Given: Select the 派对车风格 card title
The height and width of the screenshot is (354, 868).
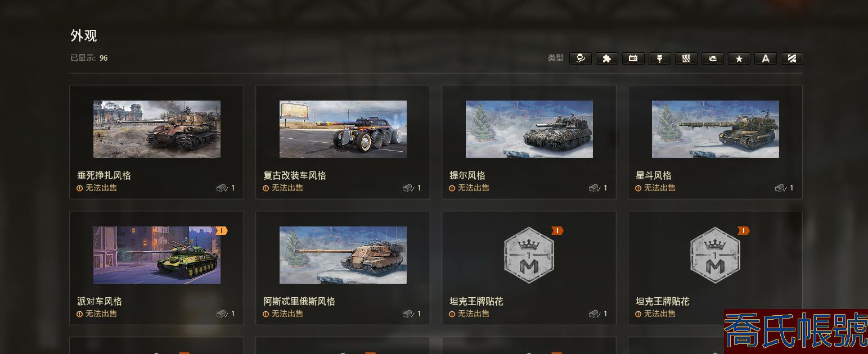Looking at the screenshot, I should (x=100, y=301).
